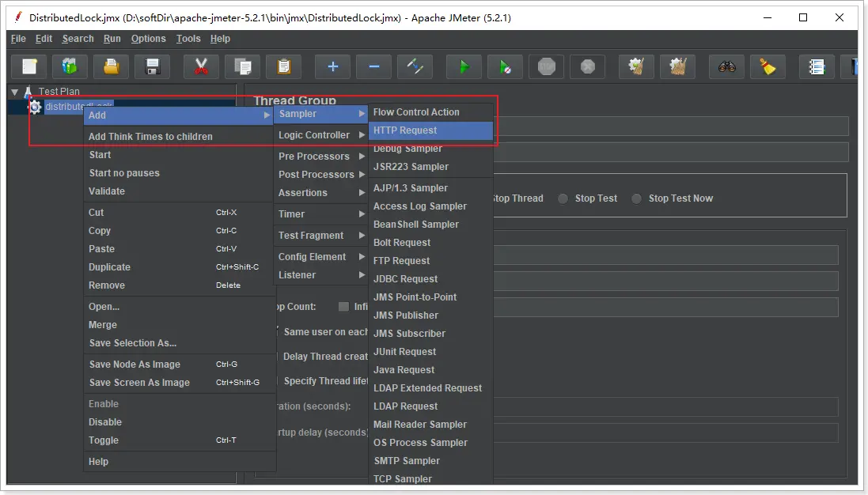Choose HTTP Request sampler
The image size is (868, 495).
pyautogui.click(x=430, y=130)
